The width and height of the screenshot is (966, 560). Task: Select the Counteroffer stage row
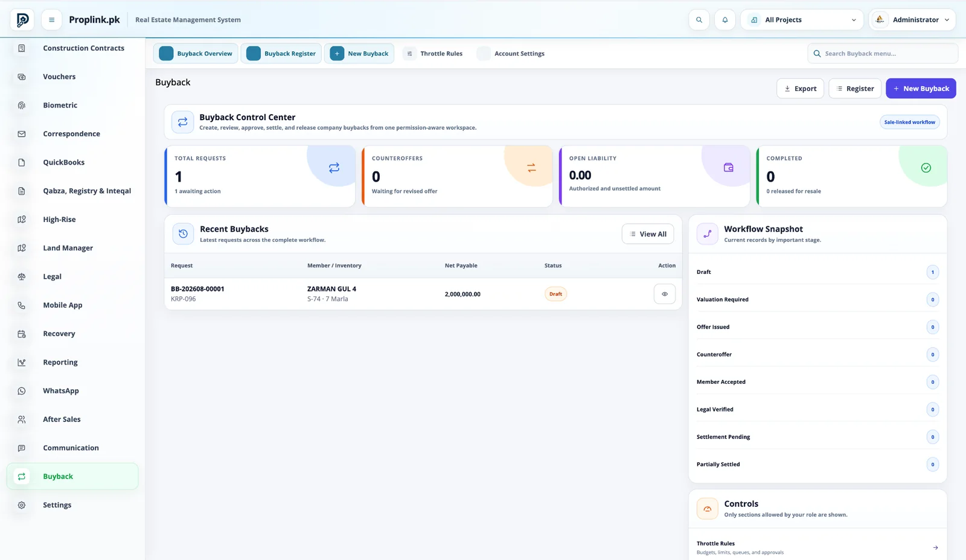pos(817,355)
